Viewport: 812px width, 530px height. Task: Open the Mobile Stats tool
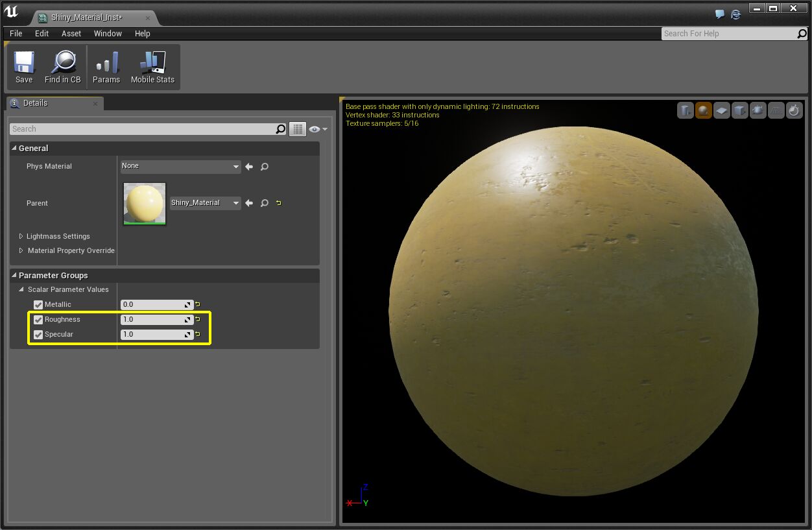[x=152, y=67]
